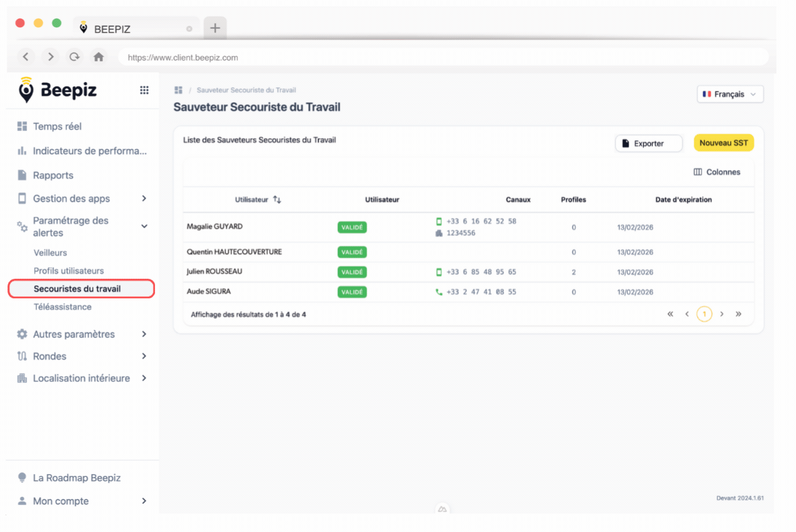796x532 pixels.
Task: Collapse Paramétrage des alertes section
Action: 145,226
